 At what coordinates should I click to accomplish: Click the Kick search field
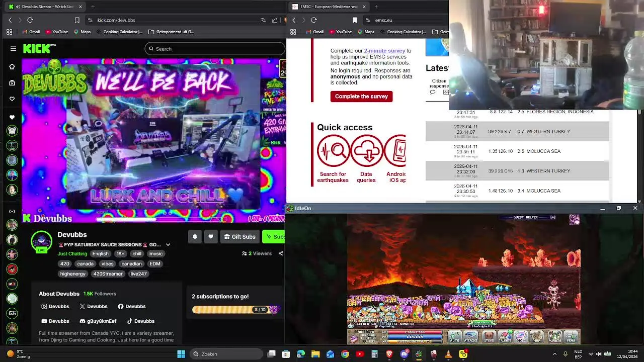coord(215,49)
